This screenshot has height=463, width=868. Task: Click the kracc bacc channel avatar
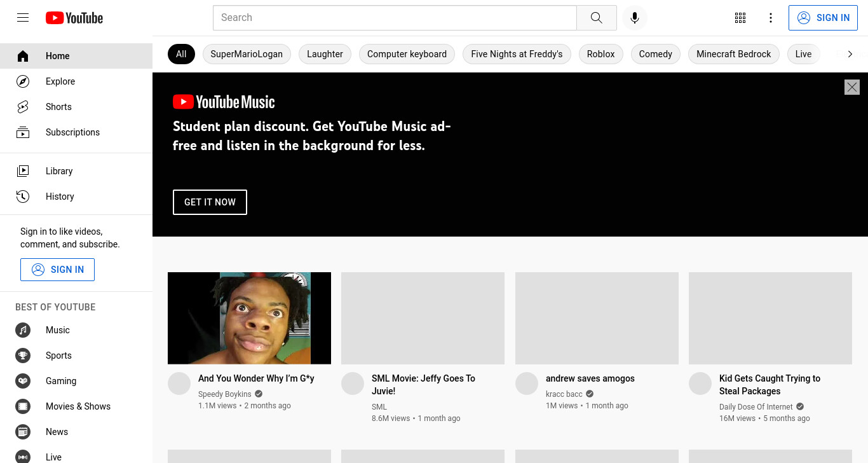pos(527,384)
